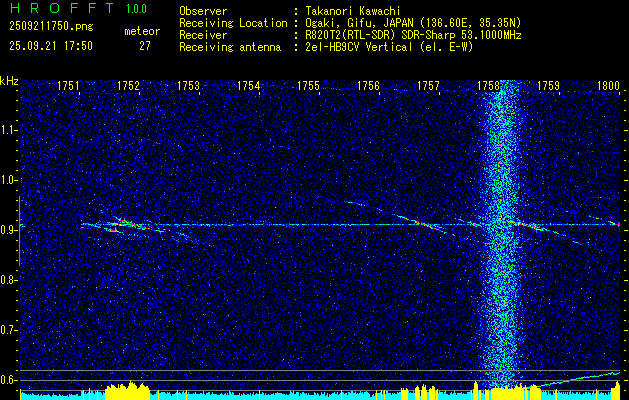Click the Observer label
The width and height of the screenshot is (629, 400).
(x=203, y=11)
